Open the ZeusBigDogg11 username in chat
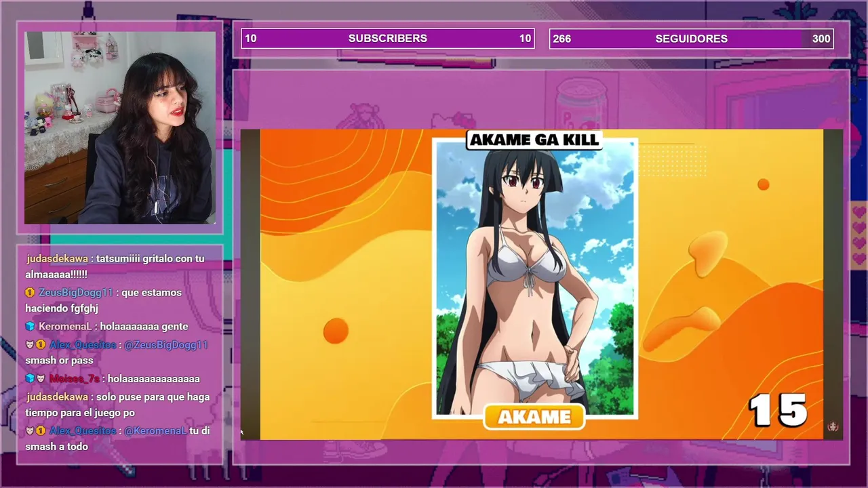This screenshot has width=868, height=488. coord(76,293)
